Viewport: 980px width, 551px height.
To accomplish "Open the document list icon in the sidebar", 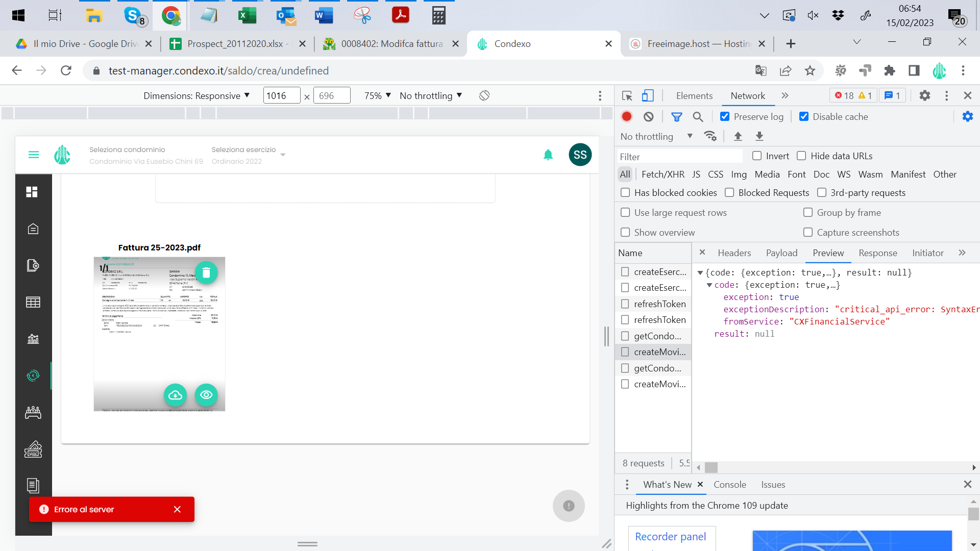I will pyautogui.click(x=33, y=486).
